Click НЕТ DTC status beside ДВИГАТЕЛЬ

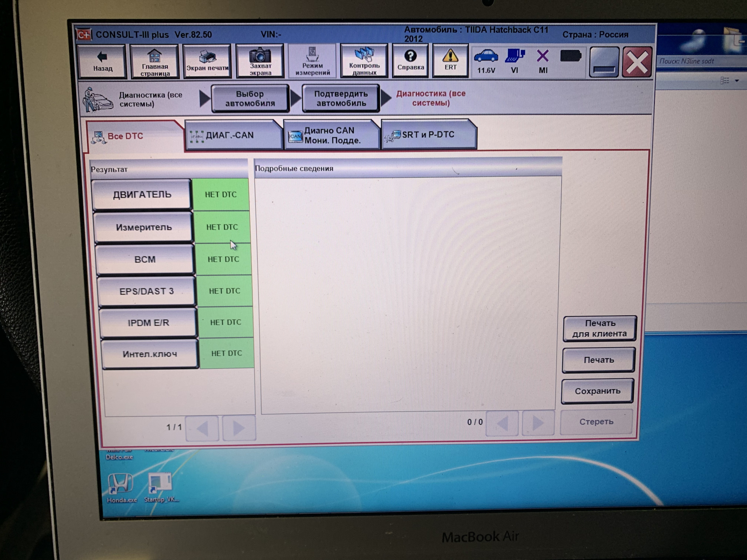[221, 194]
